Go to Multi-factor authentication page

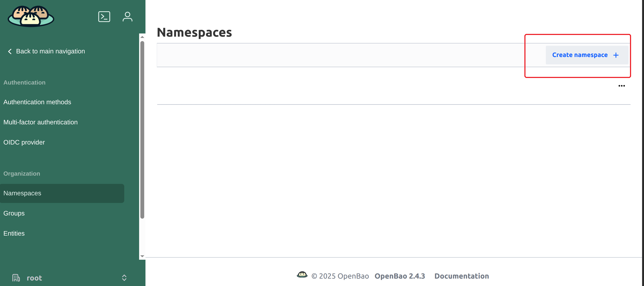[41, 122]
